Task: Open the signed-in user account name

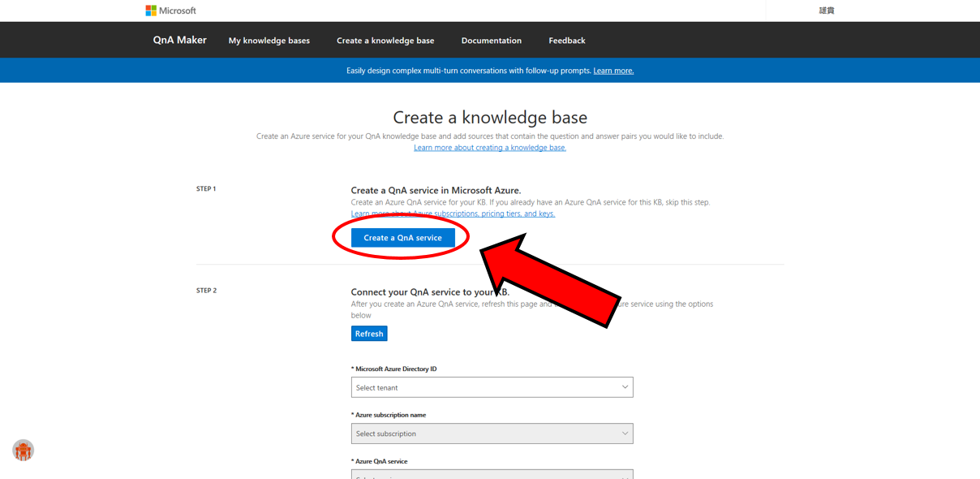Action: tap(827, 11)
